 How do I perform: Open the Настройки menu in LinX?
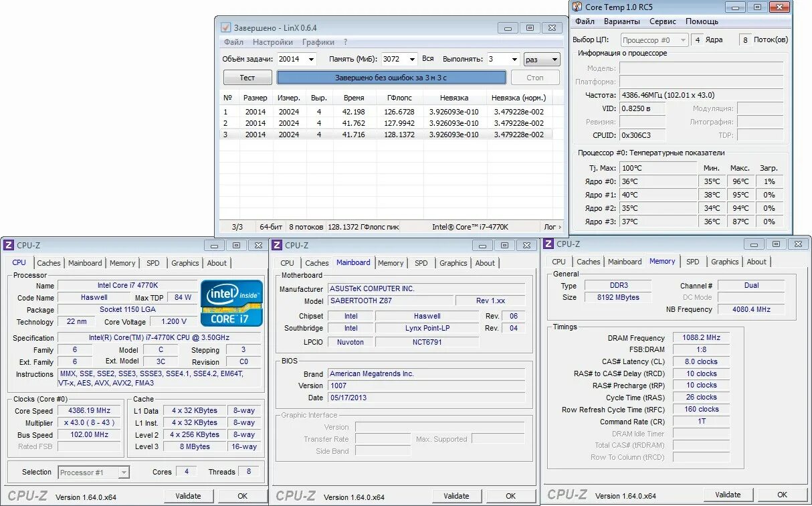pyautogui.click(x=272, y=42)
